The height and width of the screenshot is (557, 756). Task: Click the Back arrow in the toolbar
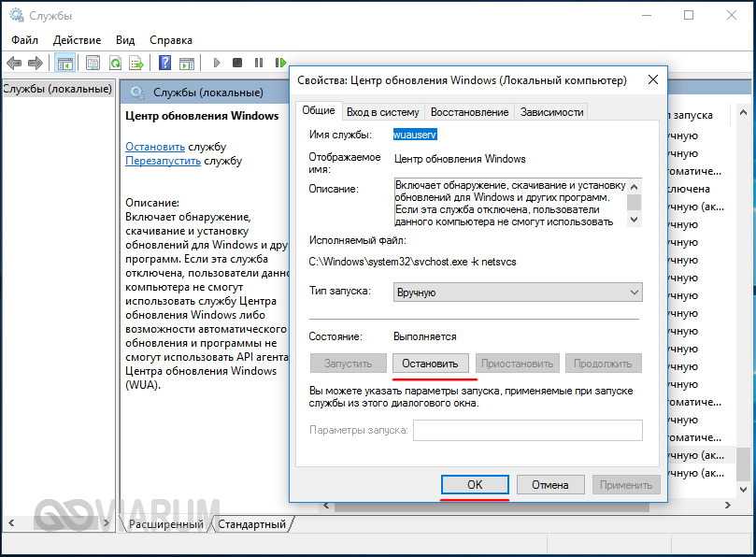14,63
